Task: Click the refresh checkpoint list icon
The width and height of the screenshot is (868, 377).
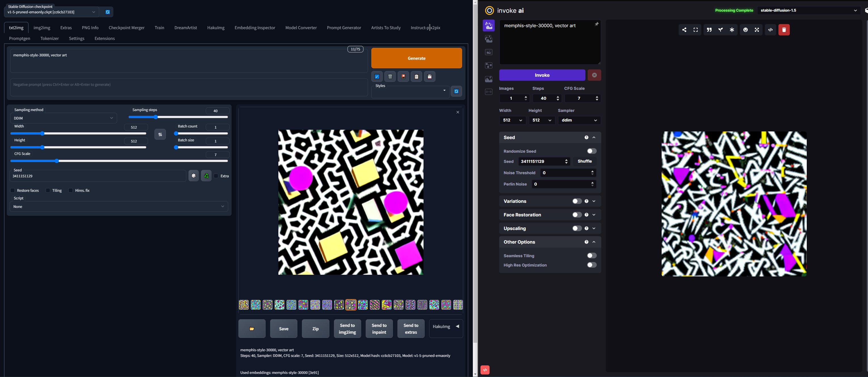Action: pyautogui.click(x=107, y=12)
